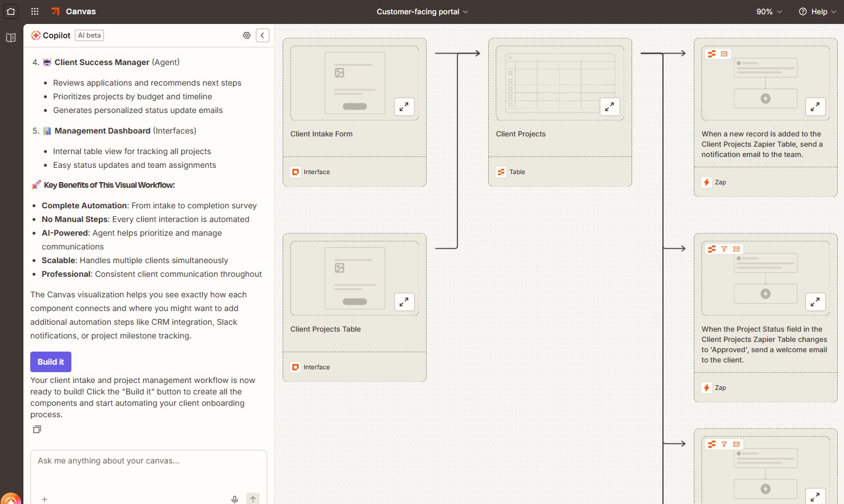Viewport: 844px width, 504px height.
Task: Open Copilot settings via the gear icon
Action: [246, 35]
